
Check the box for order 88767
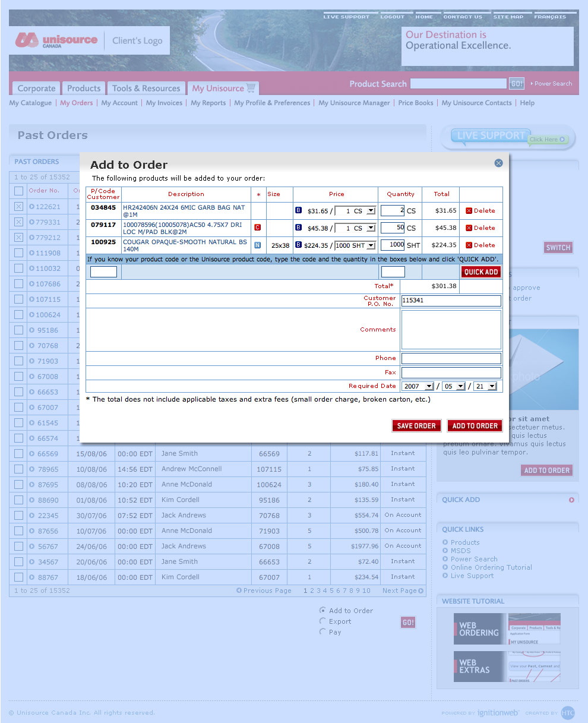(19, 577)
